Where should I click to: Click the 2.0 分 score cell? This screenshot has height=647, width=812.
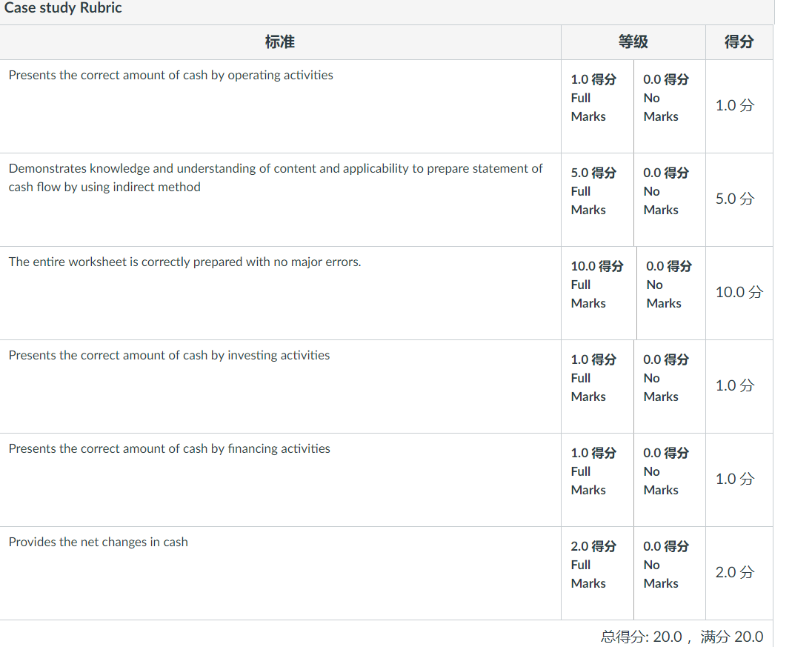(x=735, y=572)
